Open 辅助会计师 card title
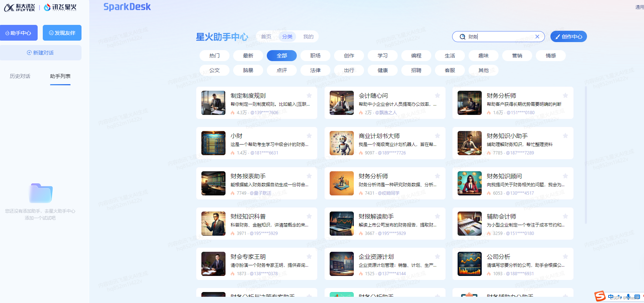The image size is (644, 303). click(x=501, y=217)
